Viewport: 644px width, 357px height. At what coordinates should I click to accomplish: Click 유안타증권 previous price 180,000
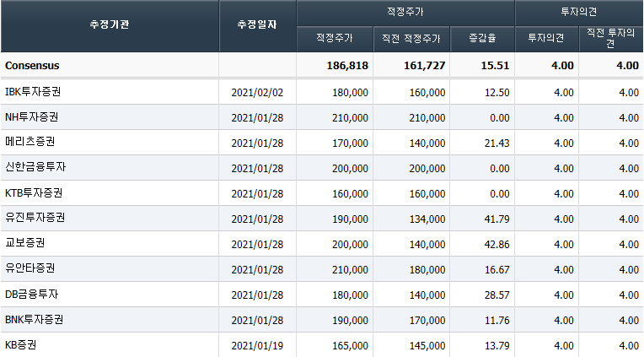point(427,270)
